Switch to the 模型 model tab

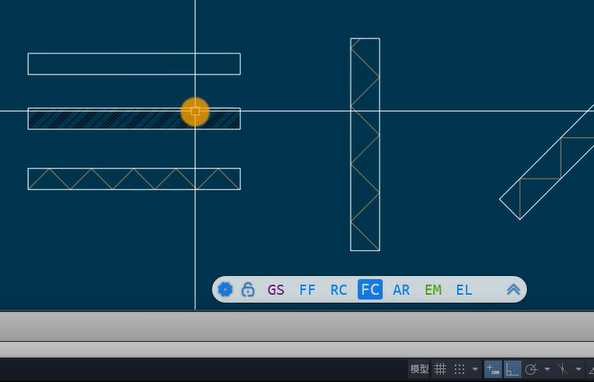tap(419, 369)
